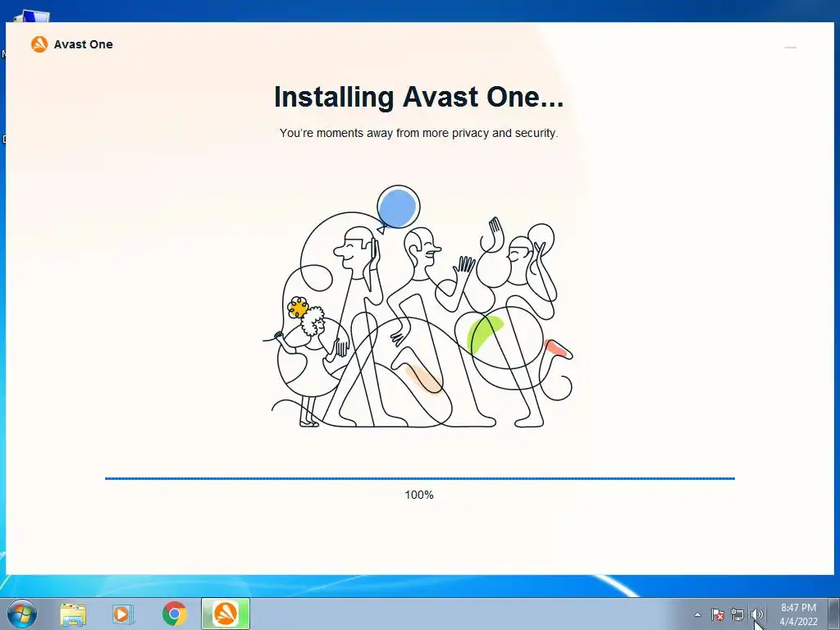The height and width of the screenshot is (630, 840).
Task: Click the Installing Avast One heading
Action: (x=418, y=97)
